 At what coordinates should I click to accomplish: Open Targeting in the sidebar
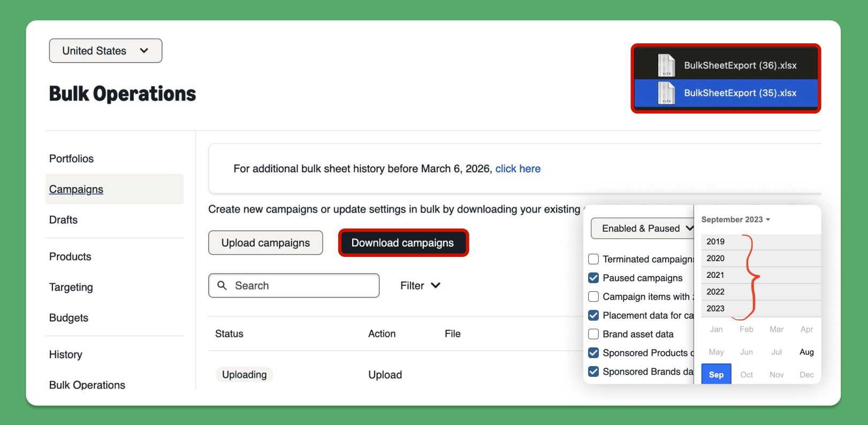(71, 287)
